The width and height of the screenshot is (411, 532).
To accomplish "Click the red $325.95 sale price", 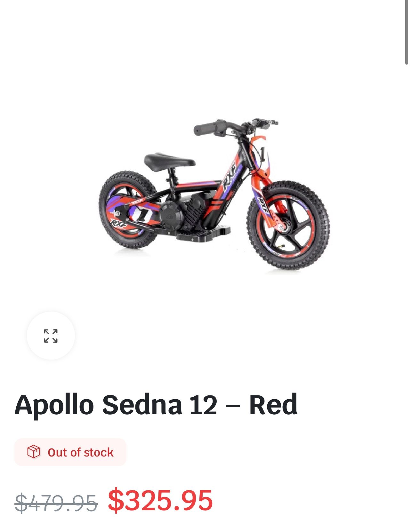I will click(160, 500).
